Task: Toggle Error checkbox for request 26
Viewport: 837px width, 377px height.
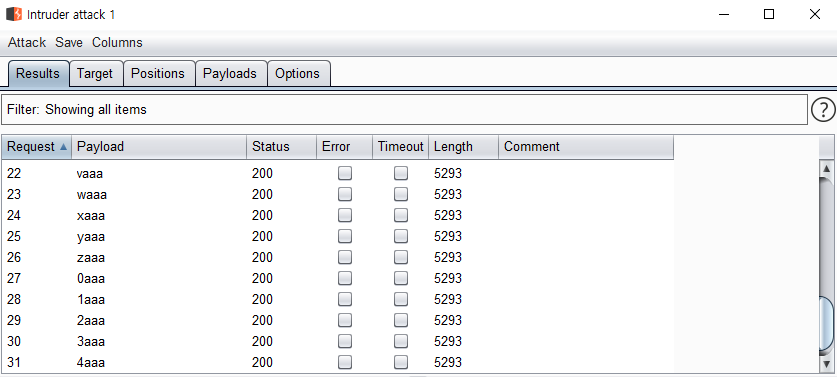Action: coord(345,258)
